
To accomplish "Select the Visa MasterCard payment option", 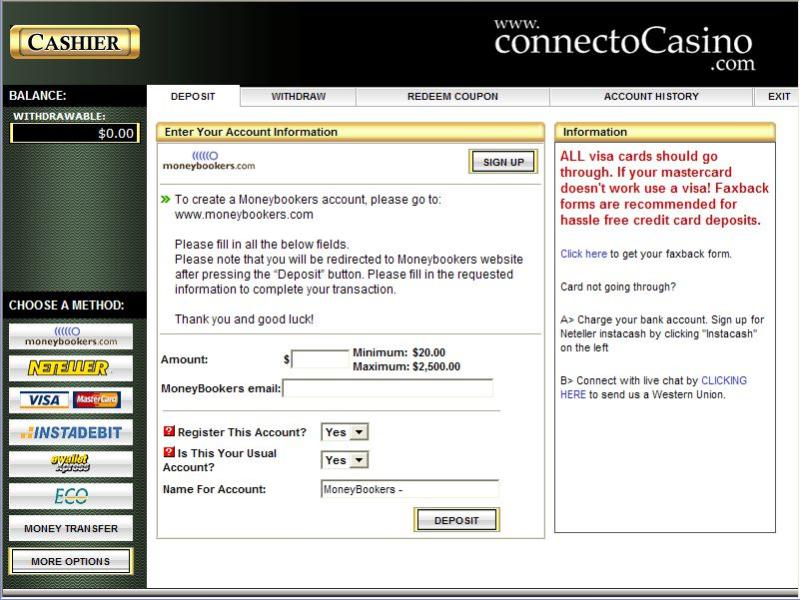I will (70, 400).
